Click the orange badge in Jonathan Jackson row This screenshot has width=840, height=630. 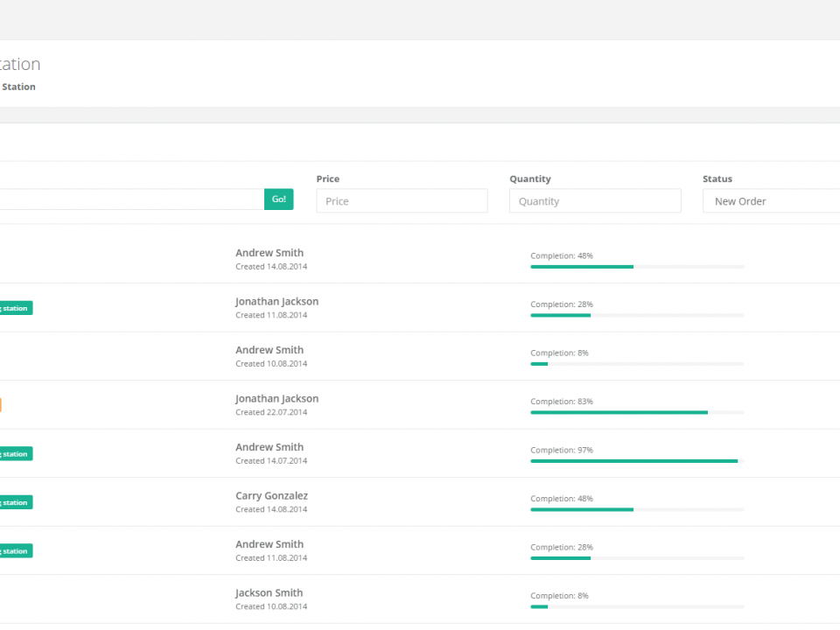click(1, 405)
